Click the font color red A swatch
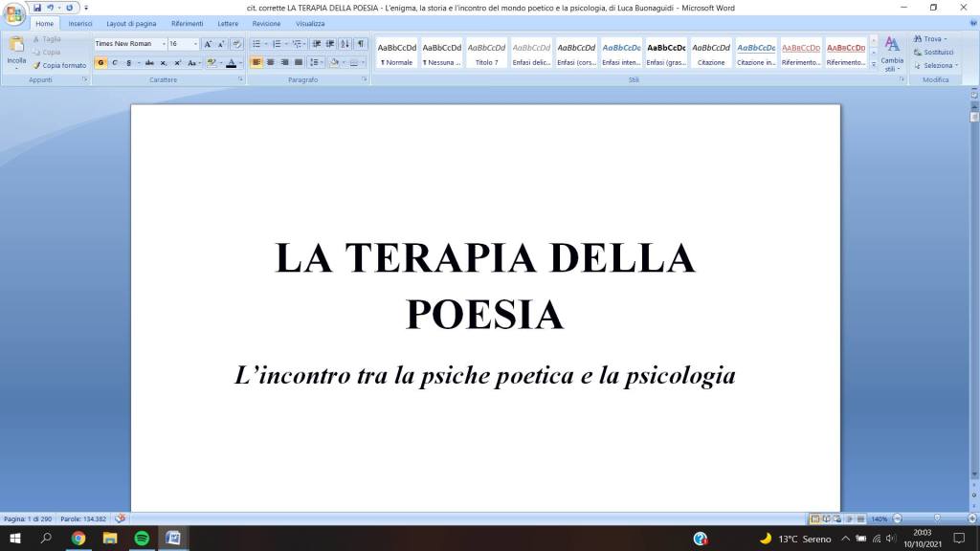Image resolution: width=980 pixels, height=551 pixels. (231, 62)
